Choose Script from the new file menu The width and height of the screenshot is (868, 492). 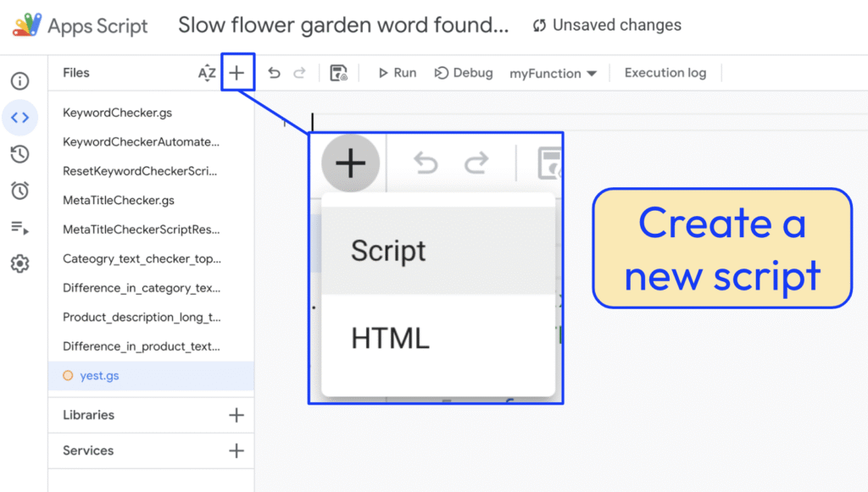[x=388, y=252]
